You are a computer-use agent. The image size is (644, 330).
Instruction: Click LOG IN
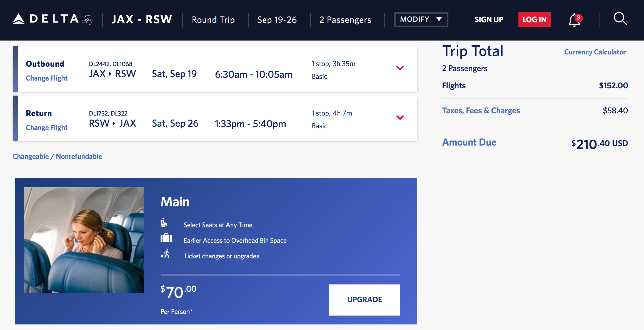click(534, 19)
